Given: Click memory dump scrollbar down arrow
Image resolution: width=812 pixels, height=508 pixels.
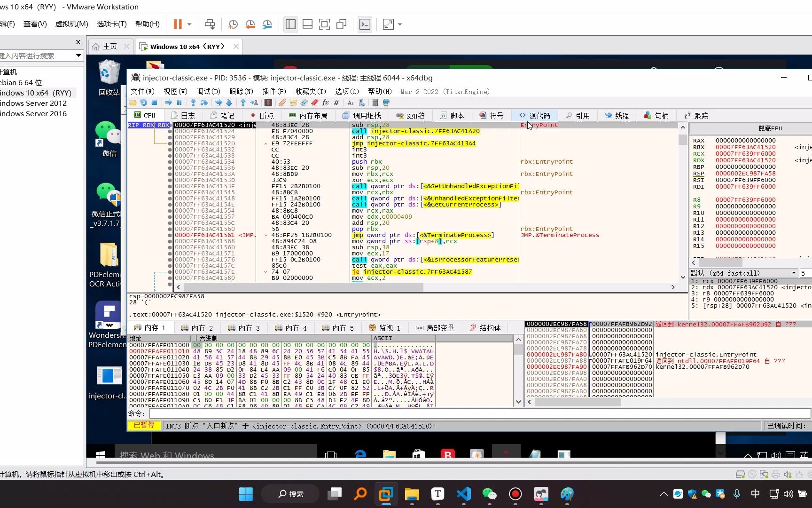Looking at the screenshot, I should coord(518,402).
